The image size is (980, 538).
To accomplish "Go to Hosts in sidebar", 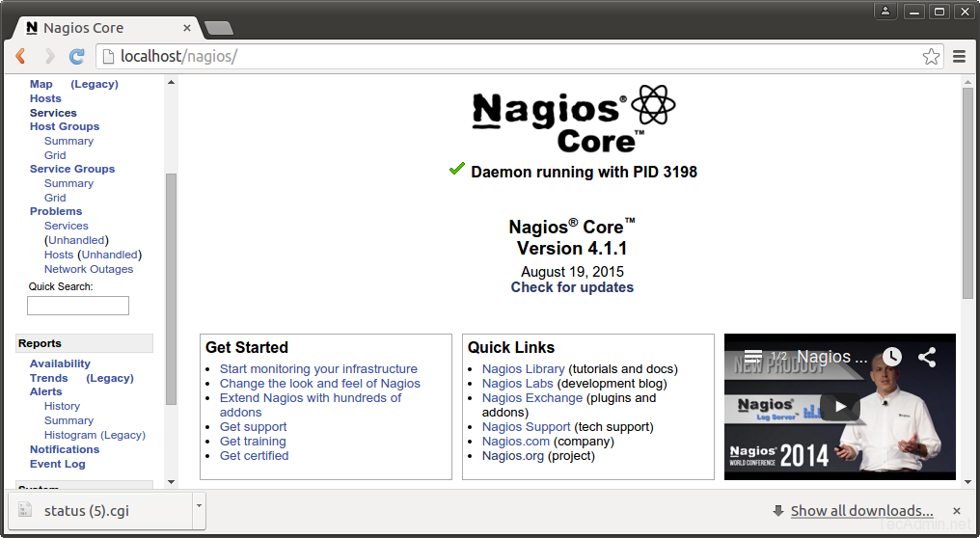I will tap(45, 98).
